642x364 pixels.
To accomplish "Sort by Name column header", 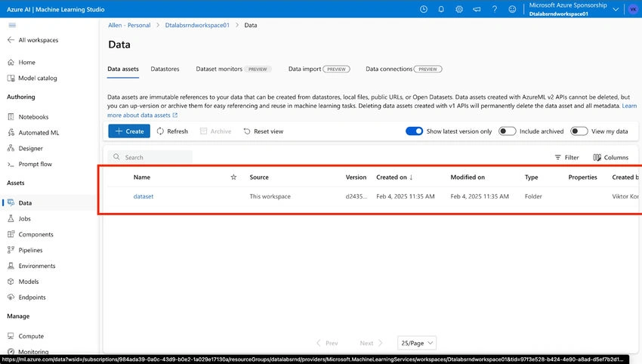I will coord(142,177).
